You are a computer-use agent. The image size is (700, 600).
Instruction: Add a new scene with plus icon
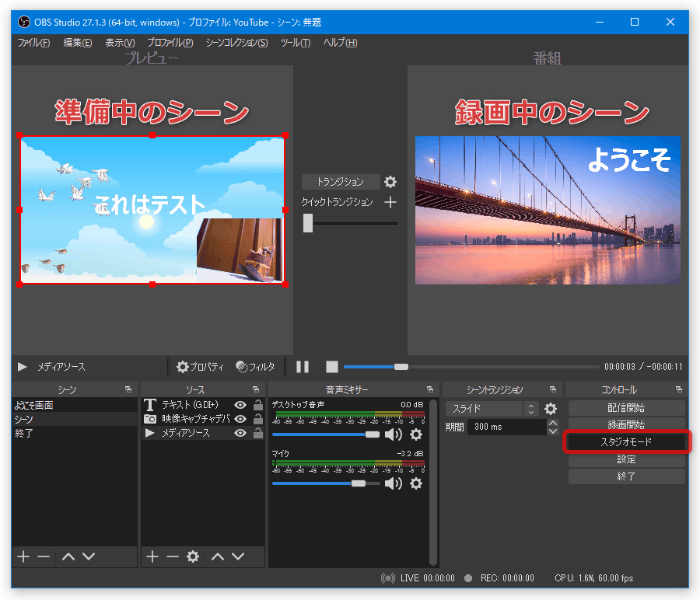click(x=23, y=556)
